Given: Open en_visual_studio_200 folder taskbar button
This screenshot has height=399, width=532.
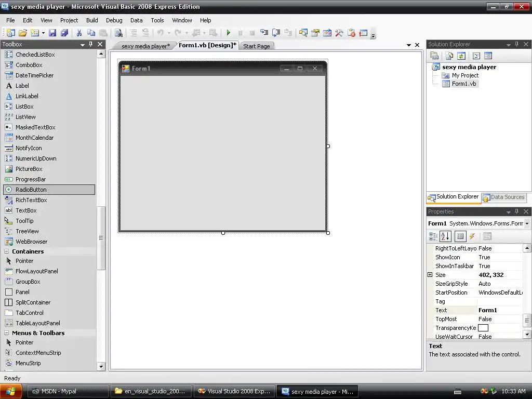Looking at the screenshot, I should click(x=151, y=392).
